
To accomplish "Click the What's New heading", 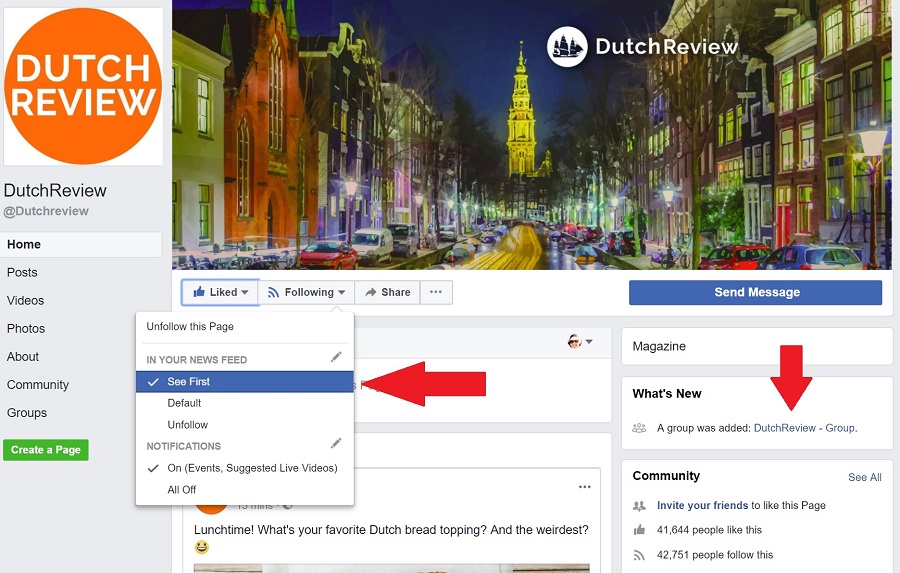I will tap(666, 394).
